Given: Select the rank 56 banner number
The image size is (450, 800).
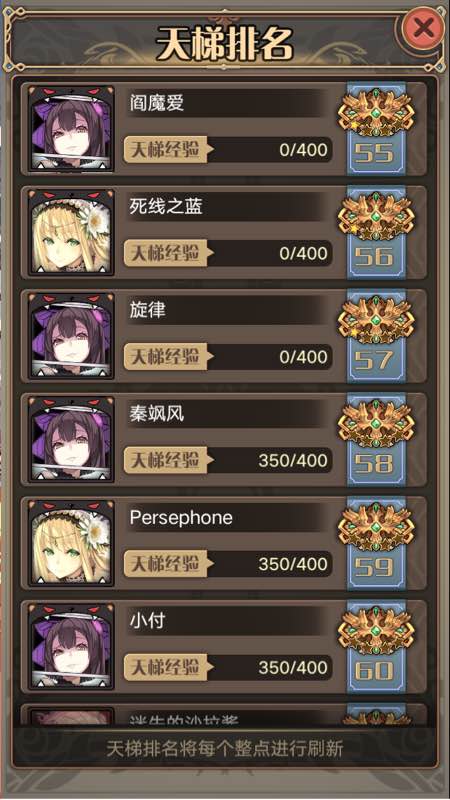Looking at the screenshot, I should point(374,257).
